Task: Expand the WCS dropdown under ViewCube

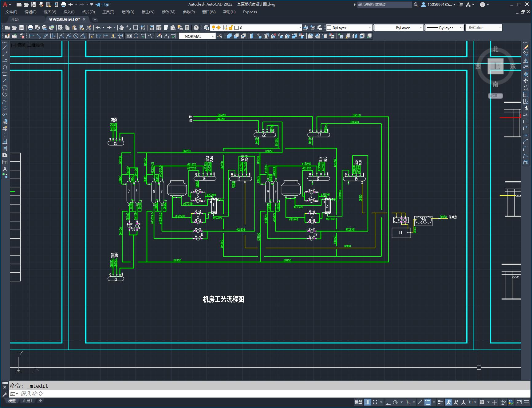Action: [x=495, y=96]
